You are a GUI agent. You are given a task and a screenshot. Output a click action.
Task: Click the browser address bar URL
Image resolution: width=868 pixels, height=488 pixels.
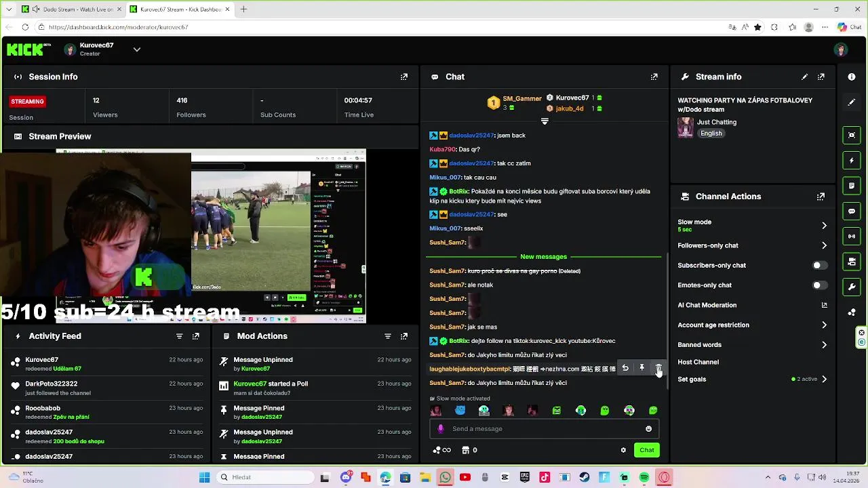tap(118, 27)
